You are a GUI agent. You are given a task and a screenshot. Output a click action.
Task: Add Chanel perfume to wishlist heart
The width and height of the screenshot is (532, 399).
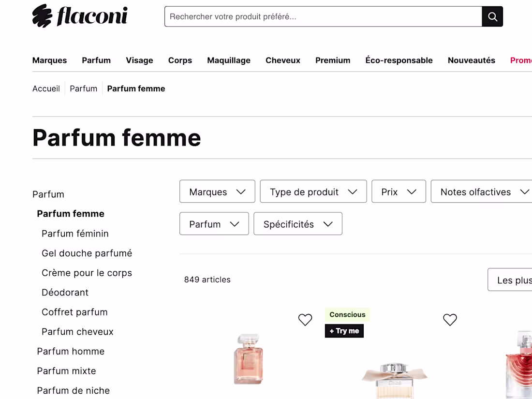point(305,320)
